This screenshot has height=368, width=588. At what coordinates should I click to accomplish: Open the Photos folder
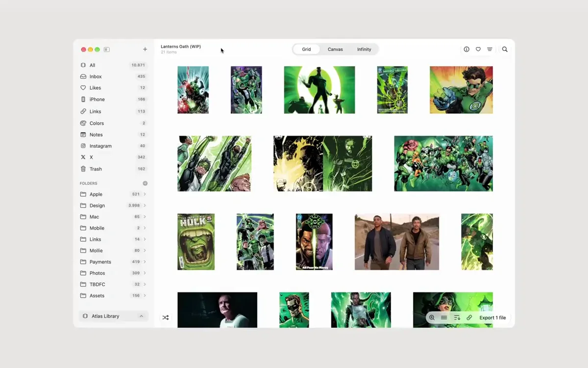113,273
